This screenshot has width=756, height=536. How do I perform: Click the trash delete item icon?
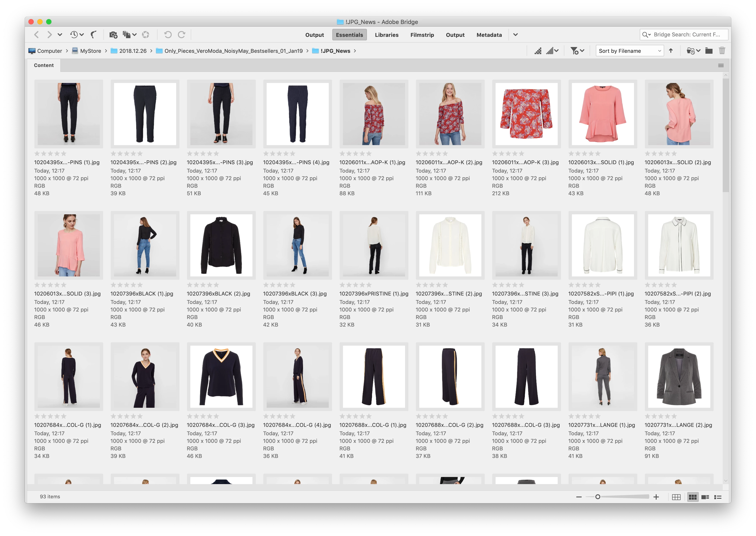722,51
